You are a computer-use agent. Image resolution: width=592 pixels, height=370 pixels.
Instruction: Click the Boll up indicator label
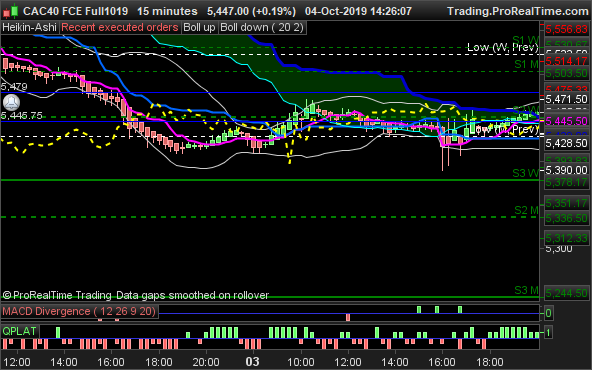coord(199,28)
